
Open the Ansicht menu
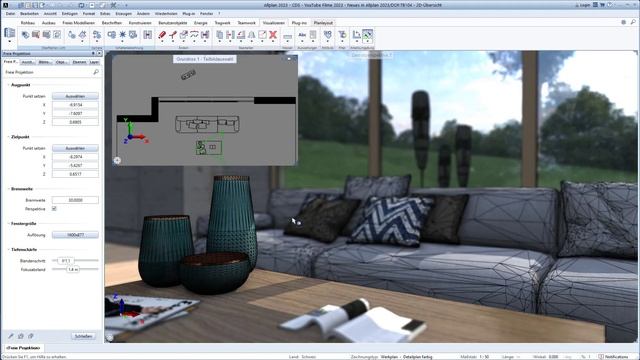click(50, 13)
